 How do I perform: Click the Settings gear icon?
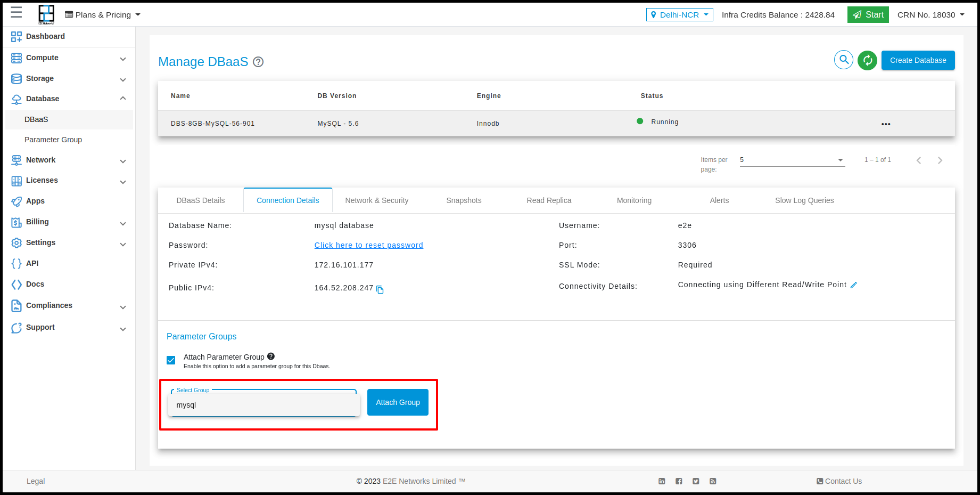(x=17, y=242)
